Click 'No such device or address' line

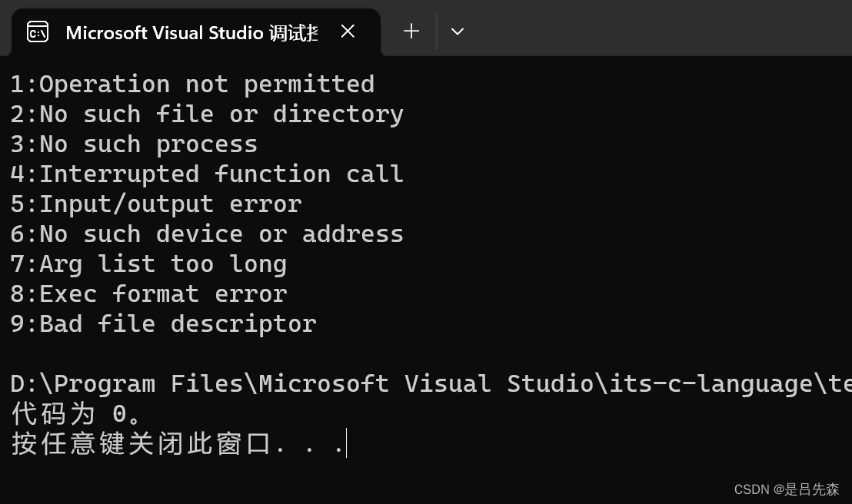click(206, 234)
